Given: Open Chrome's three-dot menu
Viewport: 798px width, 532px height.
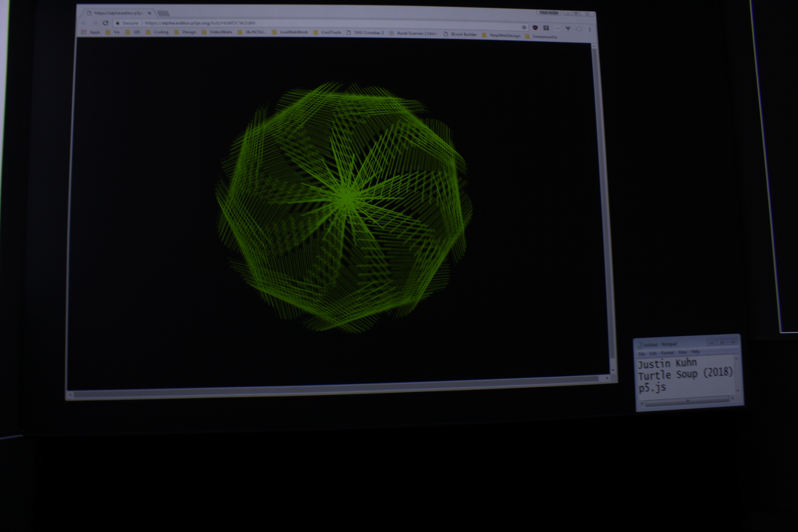Looking at the screenshot, I should [x=590, y=30].
